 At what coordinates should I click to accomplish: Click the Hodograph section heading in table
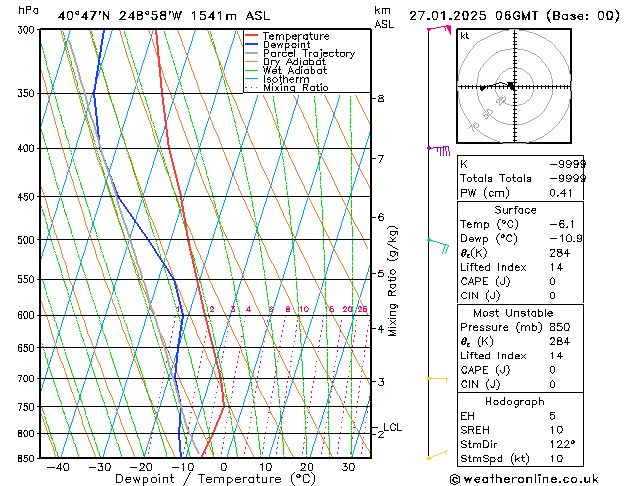pyautogui.click(x=515, y=401)
